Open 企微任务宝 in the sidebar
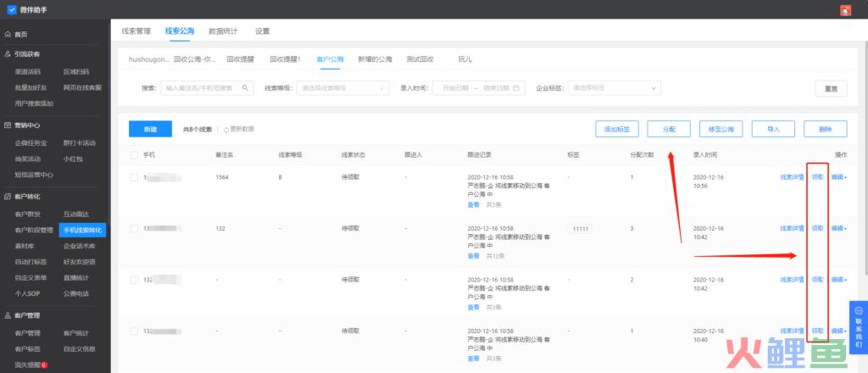 31,143
